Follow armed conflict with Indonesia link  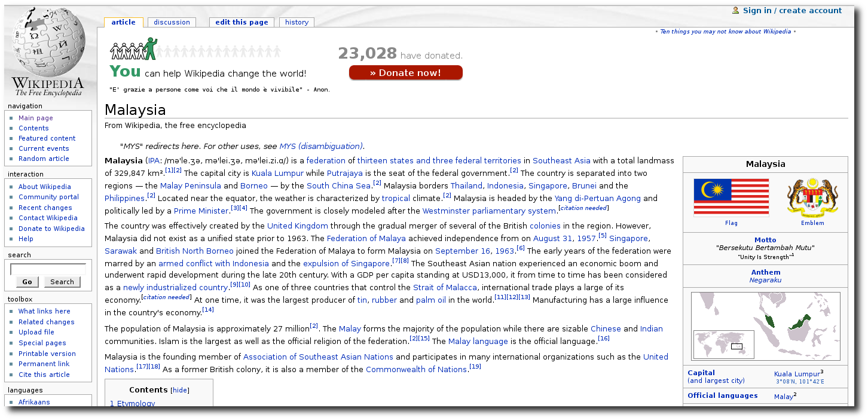[x=213, y=263]
